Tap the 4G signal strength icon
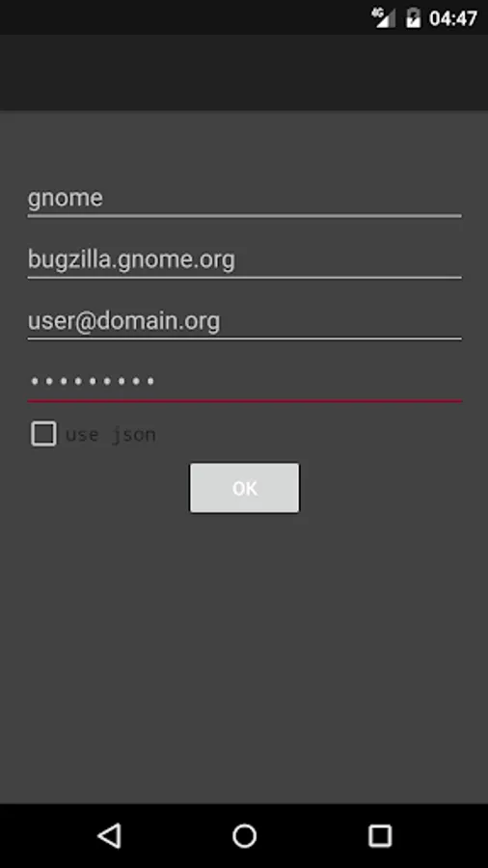The image size is (488, 868). (x=384, y=17)
